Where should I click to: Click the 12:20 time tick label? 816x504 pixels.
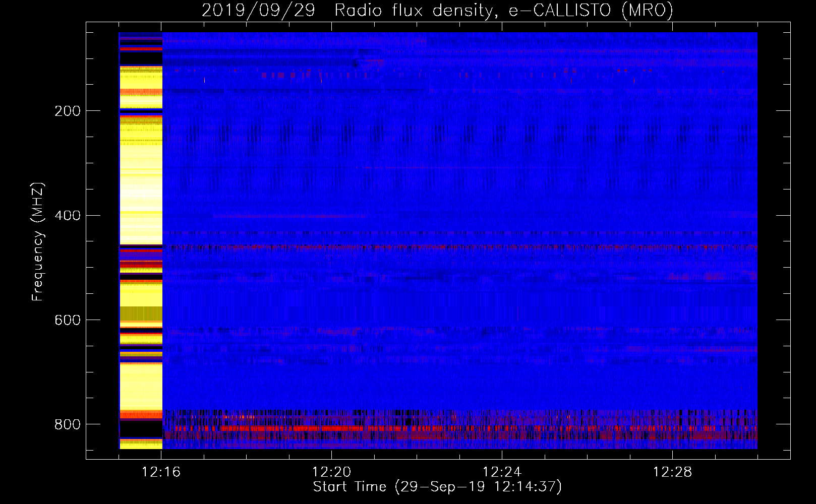[x=331, y=472]
